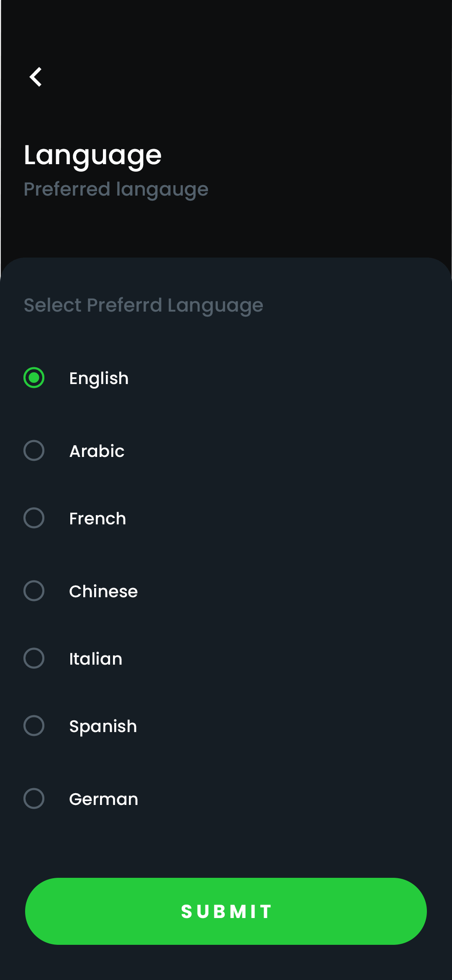
Task: Choose the Arabic radio button
Action: [x=34, y=451]
